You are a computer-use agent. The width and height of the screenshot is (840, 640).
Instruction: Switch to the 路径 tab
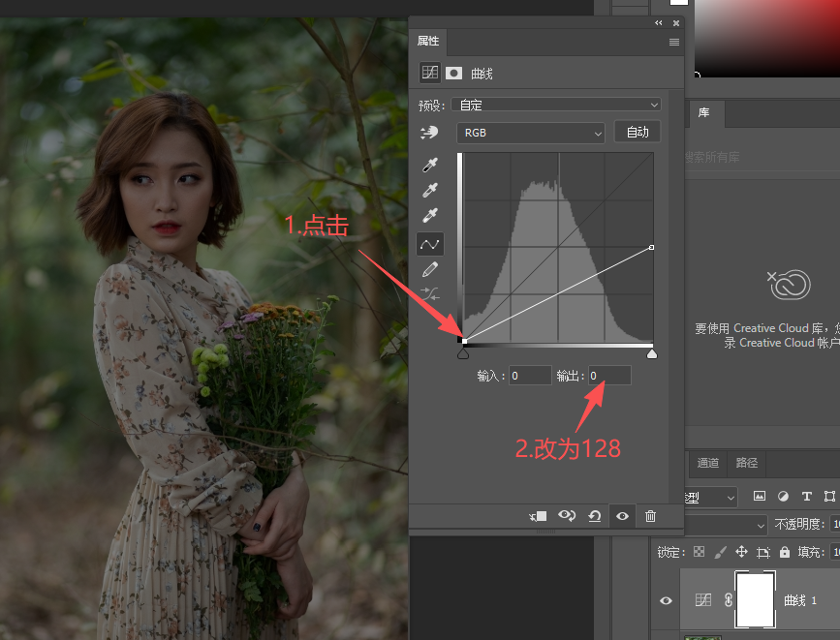(746, 463)
